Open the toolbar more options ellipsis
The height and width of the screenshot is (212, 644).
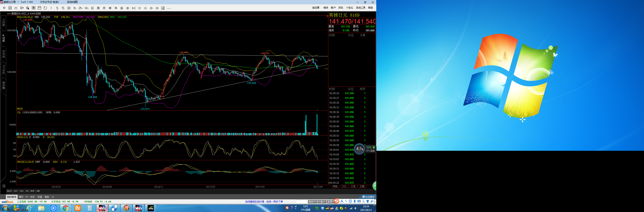tap(169, 8)
